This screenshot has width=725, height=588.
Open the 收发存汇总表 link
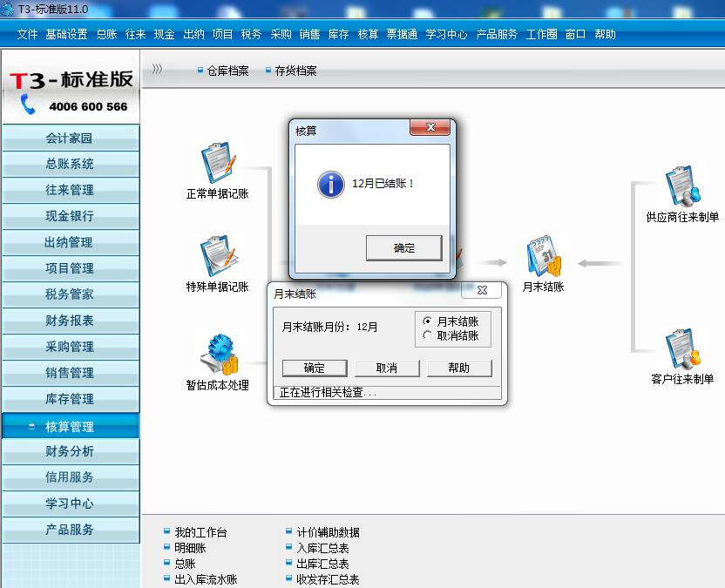pos(328,579)
